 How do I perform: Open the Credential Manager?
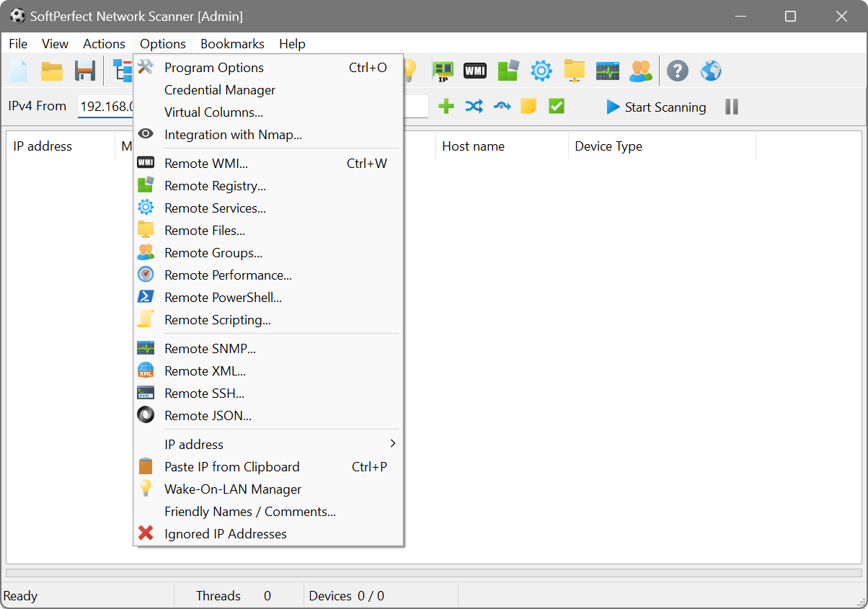click(x=220, y=89)
